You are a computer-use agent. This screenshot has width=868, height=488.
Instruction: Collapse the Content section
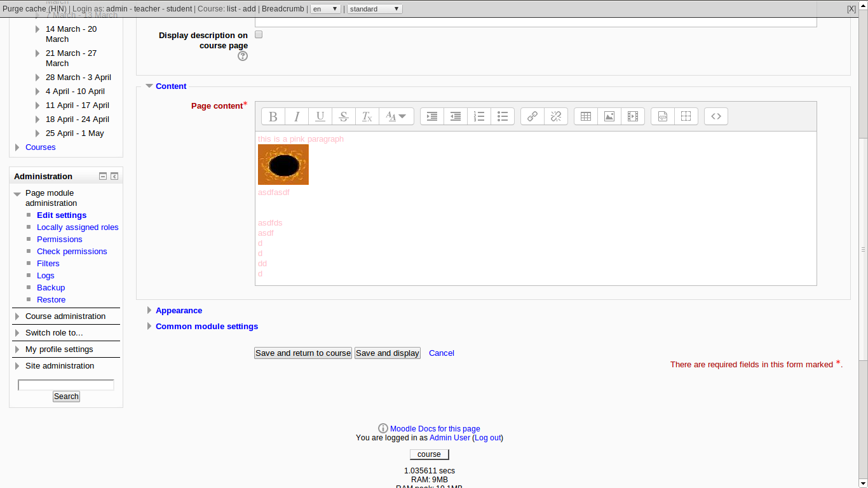pyautogui.click(x=171, y=86)
